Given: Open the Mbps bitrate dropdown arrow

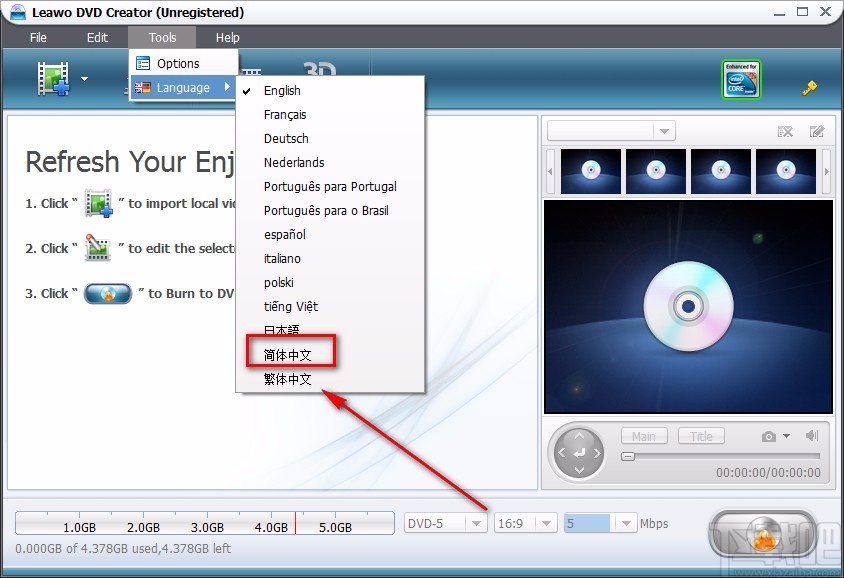Looking at the screenshot, I should point(626,523).
